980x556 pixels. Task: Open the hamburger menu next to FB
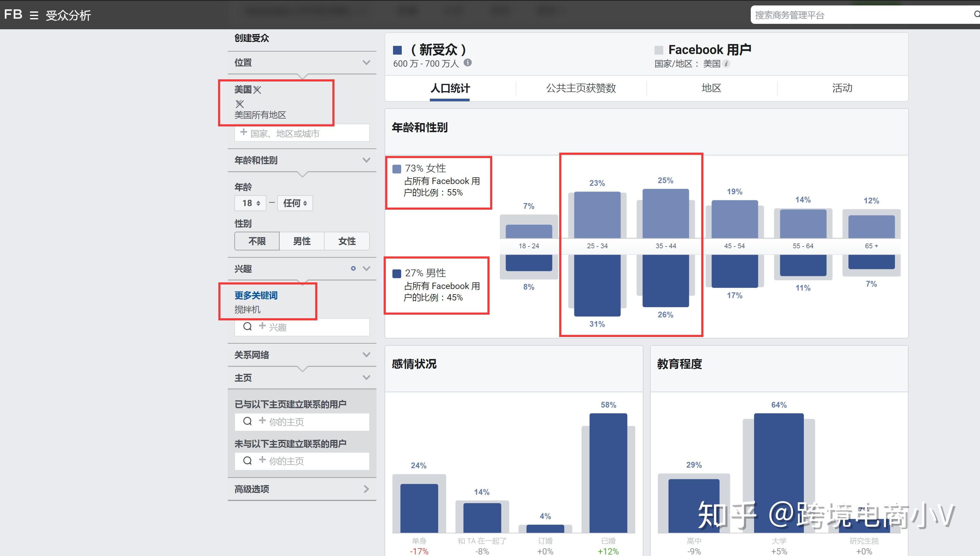[34, 15]
